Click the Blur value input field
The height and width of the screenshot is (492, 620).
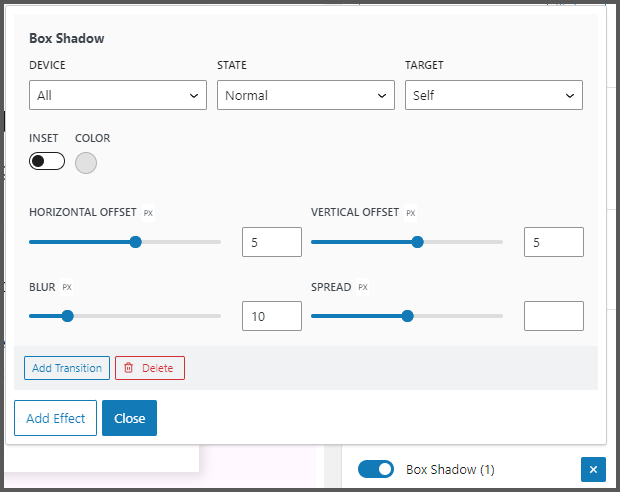click(x=271, y=316)
